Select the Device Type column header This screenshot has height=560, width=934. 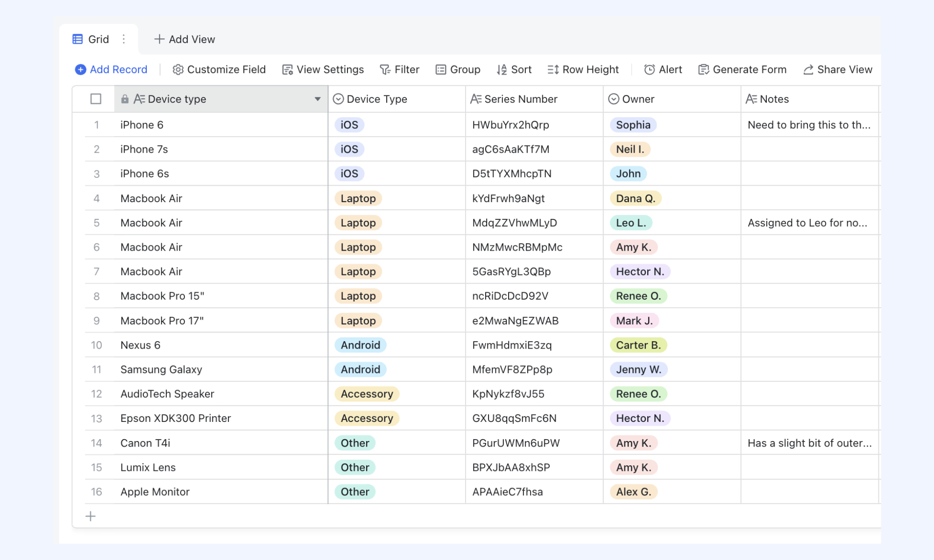pyautogui.click(x=397, y=99)
